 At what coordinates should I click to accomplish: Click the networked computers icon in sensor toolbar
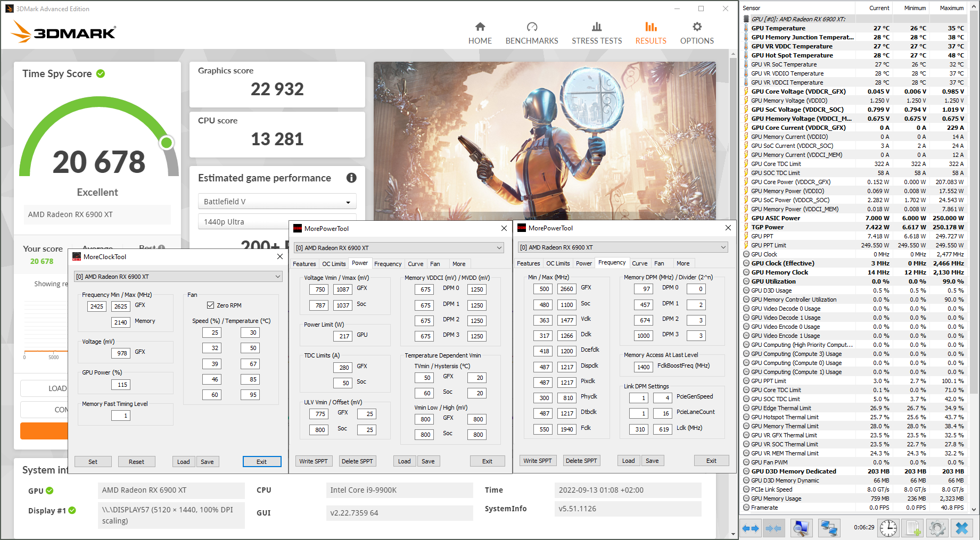click(829, 528)
